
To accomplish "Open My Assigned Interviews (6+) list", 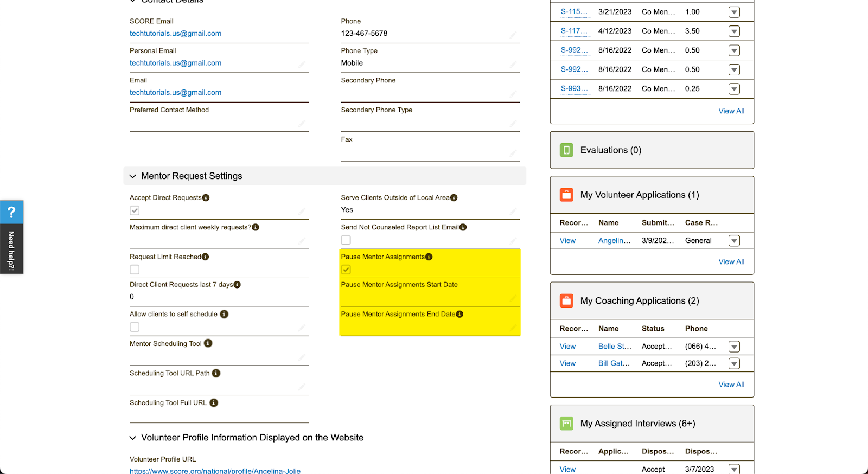I will pyautogui.click(x=638, y=424).
